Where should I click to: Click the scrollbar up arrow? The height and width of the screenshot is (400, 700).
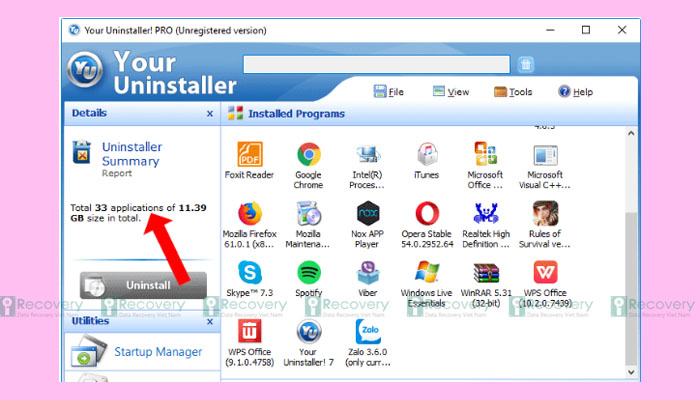(x=631, y=133)
